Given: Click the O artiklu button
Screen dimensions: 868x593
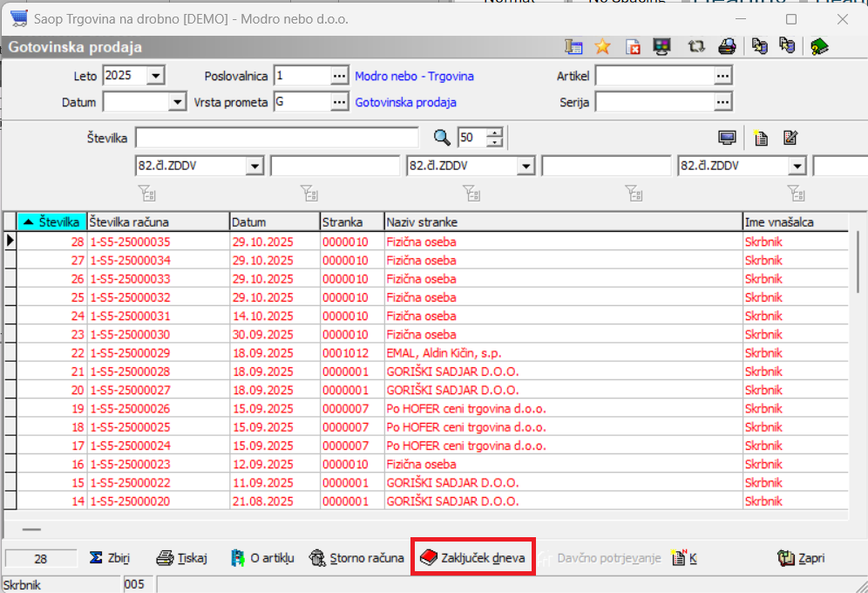Looking at the screenshot, I should pos(262,557).
